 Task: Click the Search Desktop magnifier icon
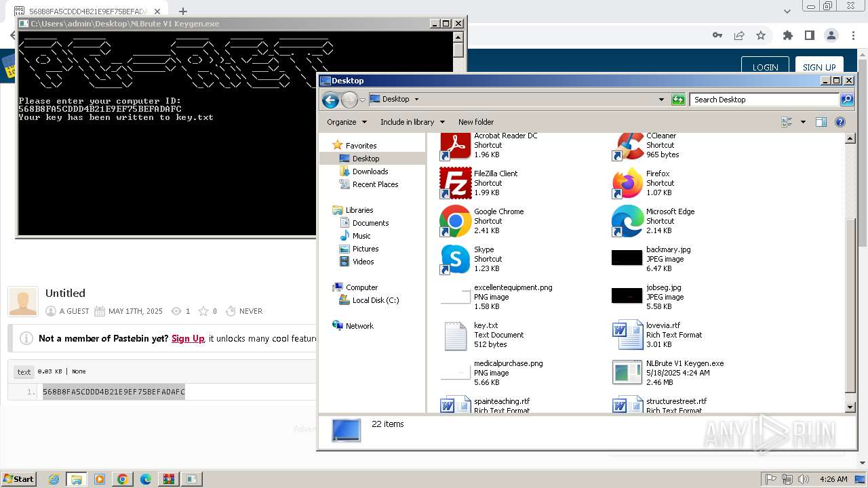[846, 100]
